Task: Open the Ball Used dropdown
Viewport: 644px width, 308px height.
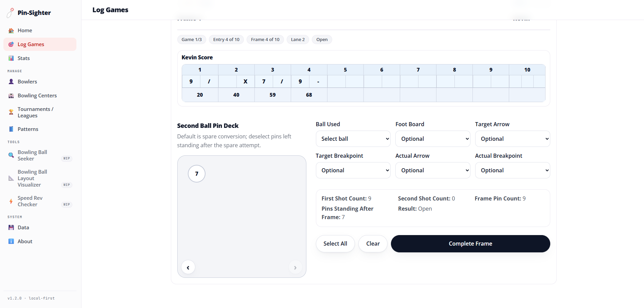Action: pos(353,139)
